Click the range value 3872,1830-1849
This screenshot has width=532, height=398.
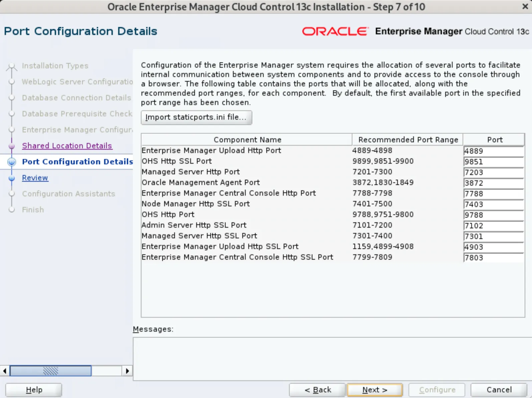[x=383, y=182]
